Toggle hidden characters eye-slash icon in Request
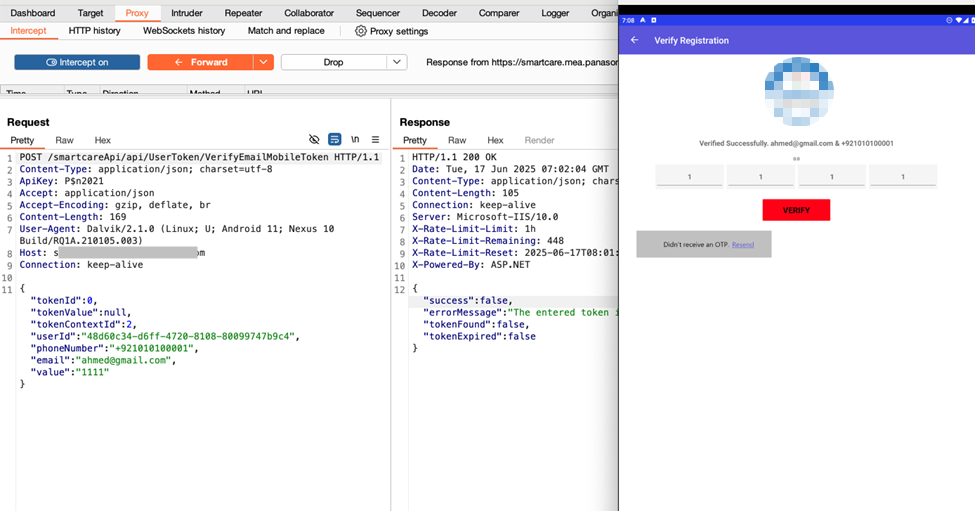The height and width of the screenshot is (511, 975). point(314,140)
